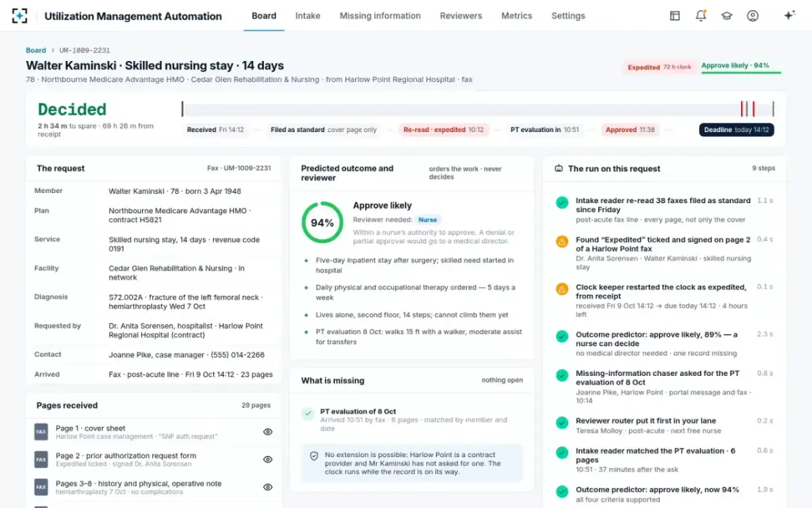Click green check for 'Reviewer router' step
The width and height of the screenshot is (812, 508).
pos(562,422)
